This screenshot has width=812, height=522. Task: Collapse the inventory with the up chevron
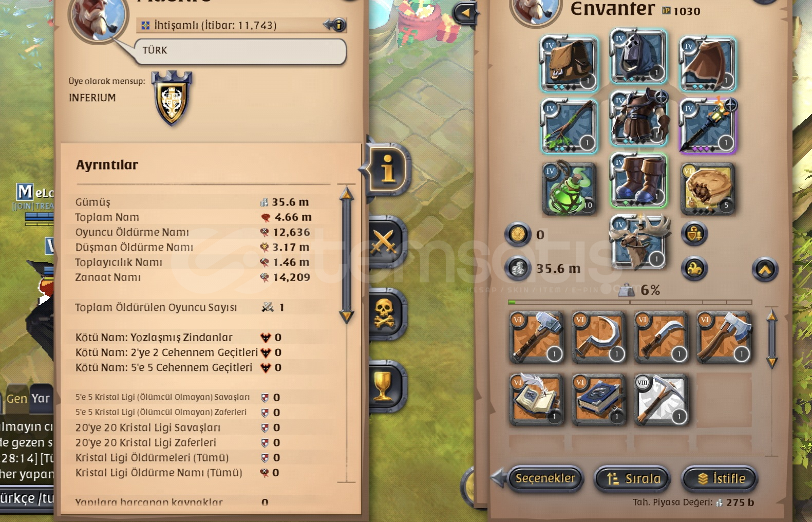coord(765,269)
